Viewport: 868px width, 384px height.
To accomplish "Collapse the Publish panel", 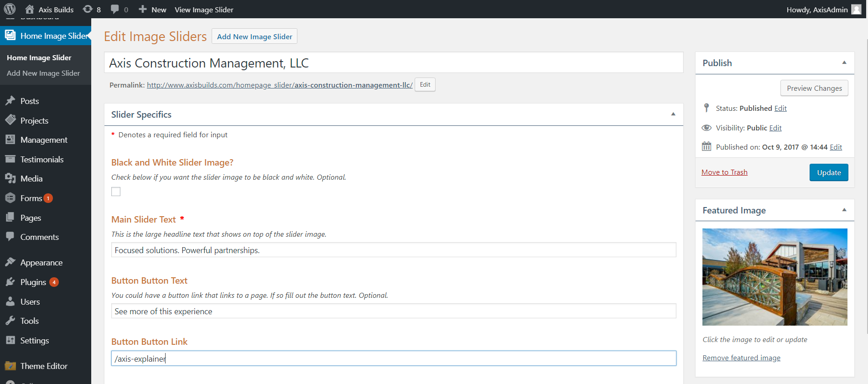I will pyautogui.click(x=844, y=62).
